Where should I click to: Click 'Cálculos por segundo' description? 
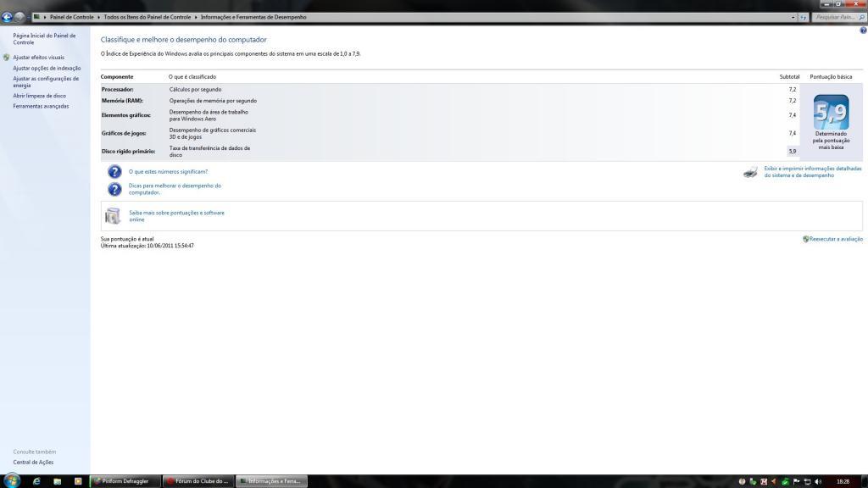pos(196,90)
